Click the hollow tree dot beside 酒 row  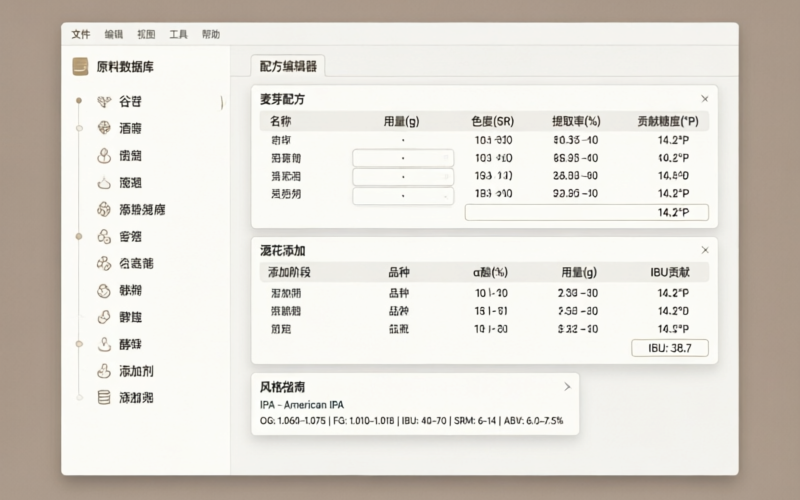[79, 128]
